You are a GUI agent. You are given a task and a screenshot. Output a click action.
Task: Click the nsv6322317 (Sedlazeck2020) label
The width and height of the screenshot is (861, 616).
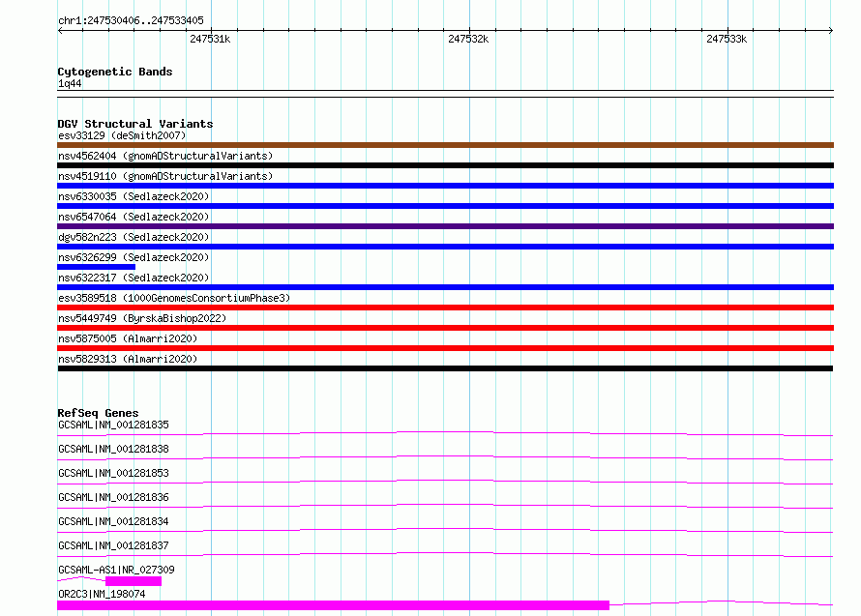pyautogui.click(x=134, y=278)
